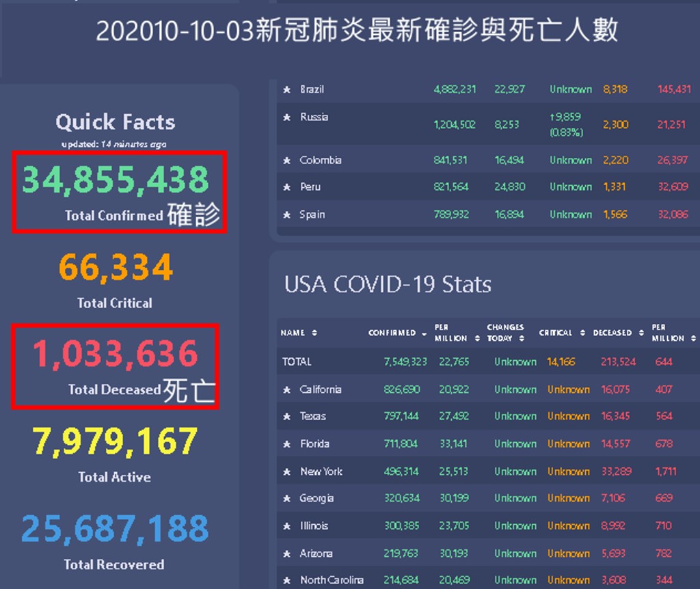
Task: Click the star icon beside California
Action: pos(287,389)
